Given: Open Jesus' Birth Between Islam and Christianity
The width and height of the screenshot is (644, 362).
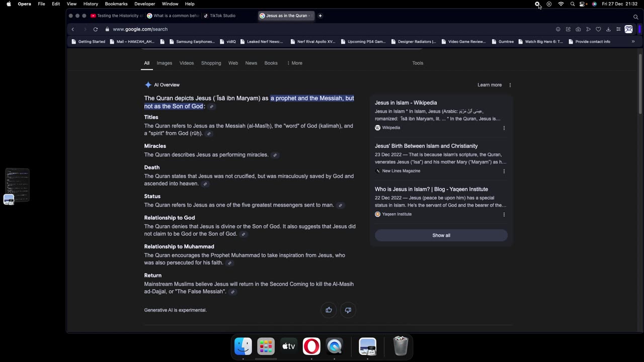Looking at the screenshot, I should (x=426, y=146).
